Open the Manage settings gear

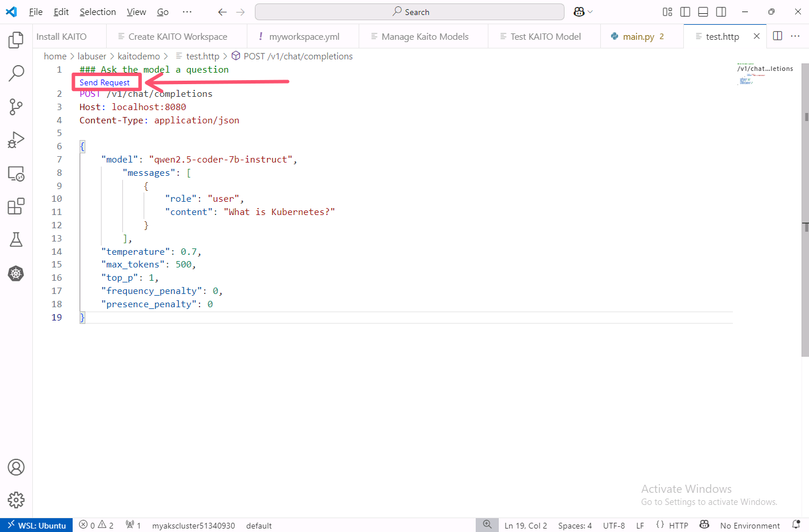click(x=16, y=500)
